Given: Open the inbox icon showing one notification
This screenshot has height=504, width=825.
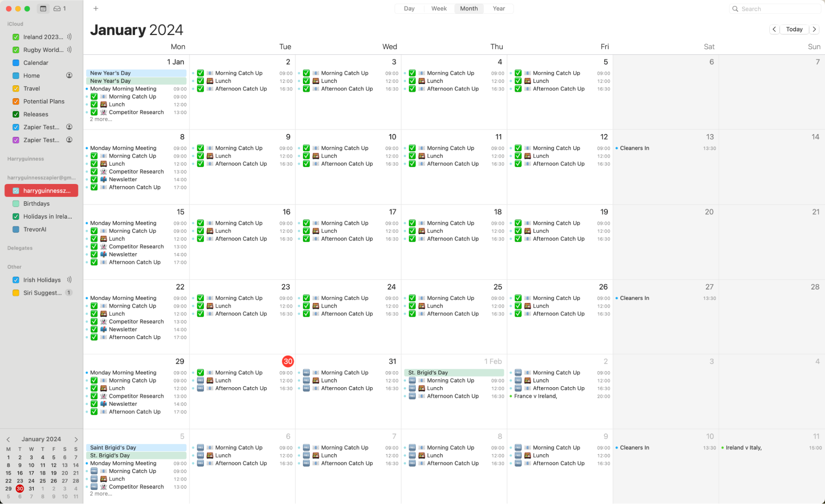Looking at the screenshot, I should click(x=58, y=8).
